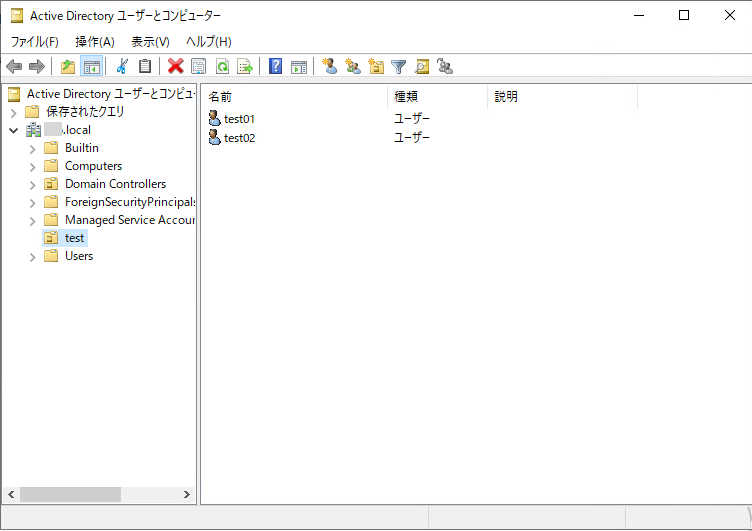
Task: Expand the Builtin folder
Action: coord(33,149)
